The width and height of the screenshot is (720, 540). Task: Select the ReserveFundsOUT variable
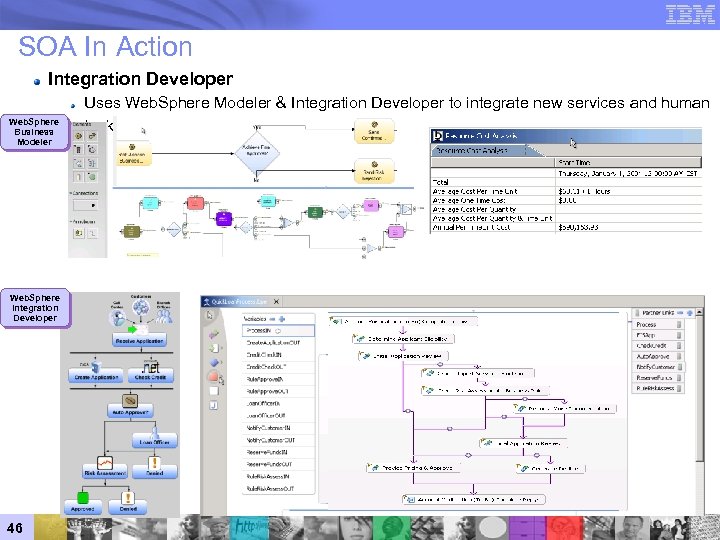278,464
